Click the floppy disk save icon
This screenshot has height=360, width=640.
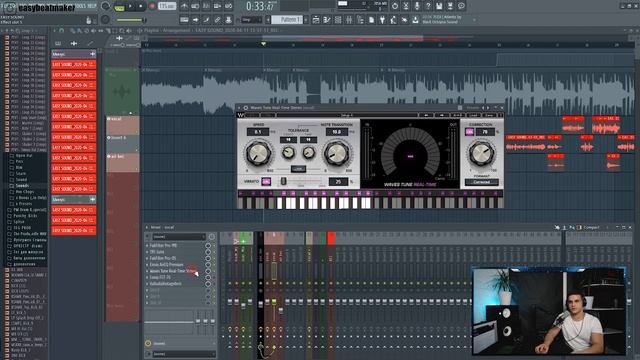tap(439, 6)
